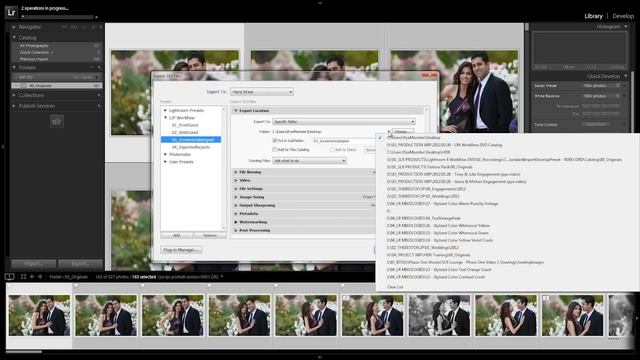Expand Lightroom Presets in export dialog

point(165,110)
